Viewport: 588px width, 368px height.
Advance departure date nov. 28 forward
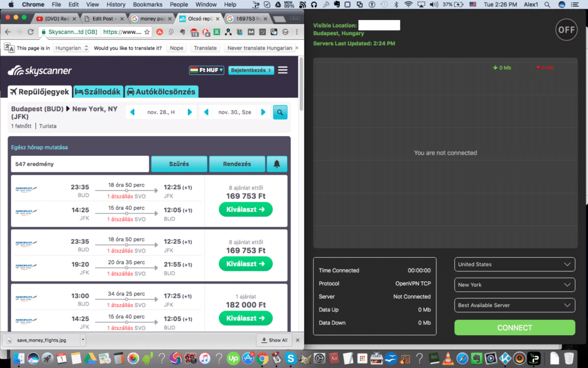(189, 112)
